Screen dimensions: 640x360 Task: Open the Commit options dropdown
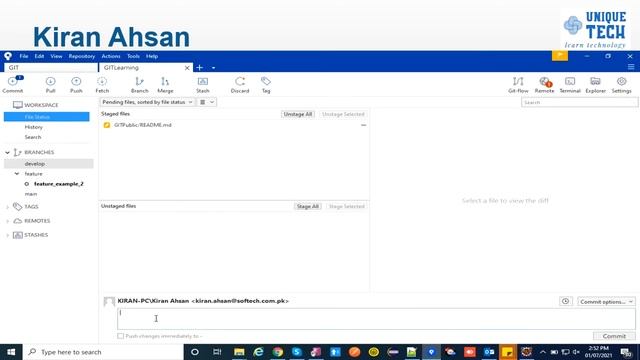coord(606,302)
